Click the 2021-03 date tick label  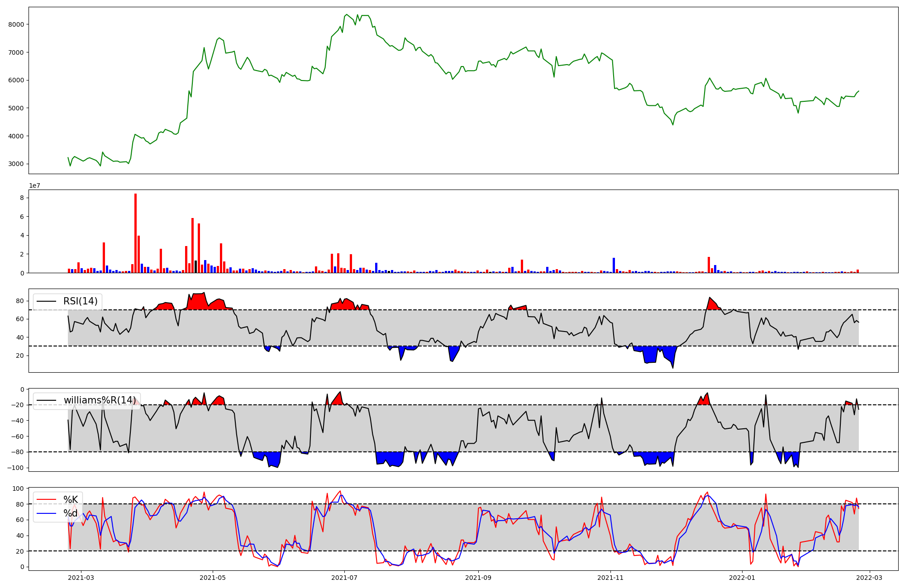click(81, 577)
